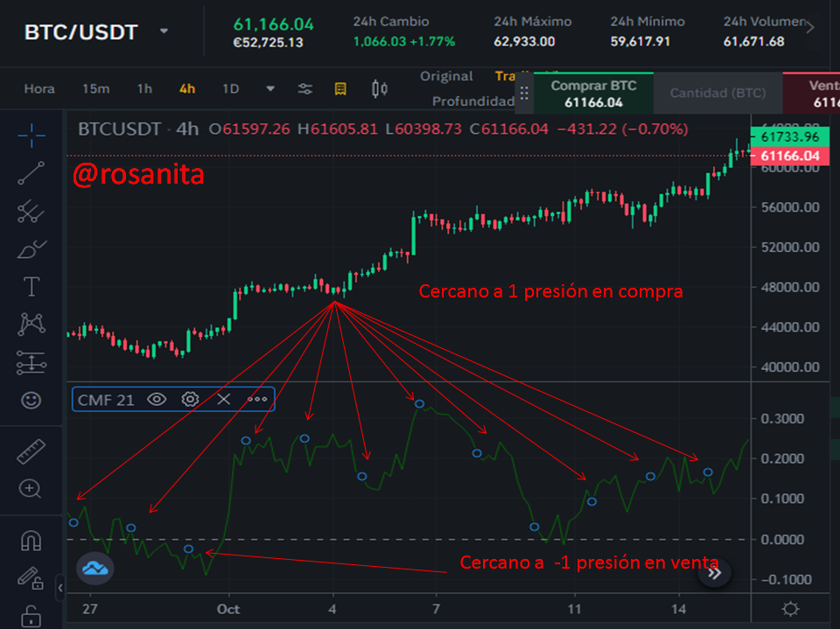The width and height of the screenshot is (840, 629).
Task: Click the last price 61,166.04
Action: pyautogui.click(x=274, y=24)
